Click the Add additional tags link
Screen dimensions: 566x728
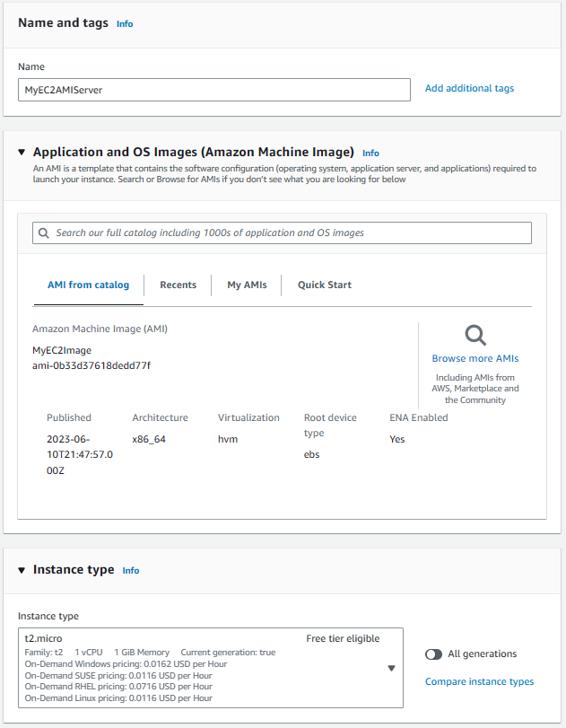(x=469, y=88)
